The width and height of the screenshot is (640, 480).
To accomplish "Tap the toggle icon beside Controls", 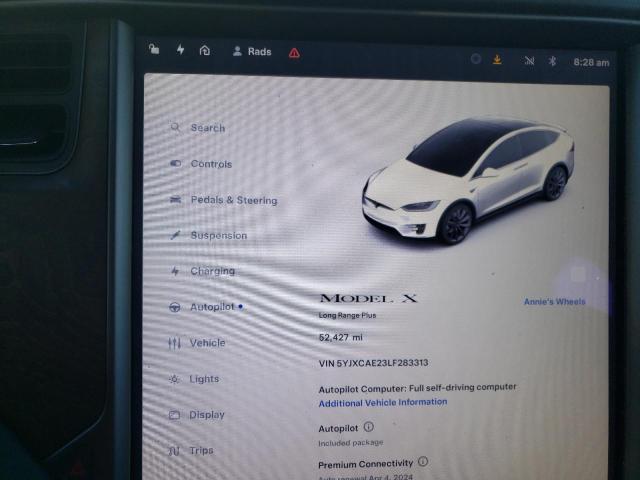I will tap(176, 164).
